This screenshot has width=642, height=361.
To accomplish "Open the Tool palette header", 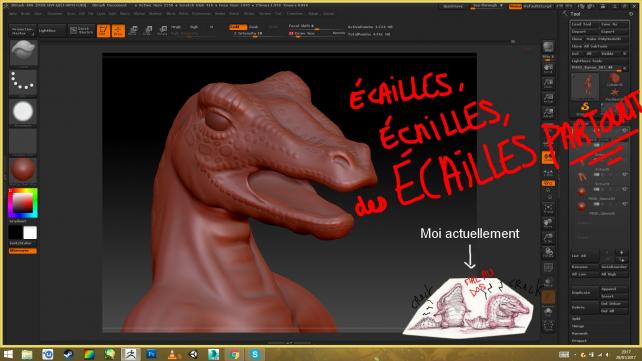I will tap(575, 14).
